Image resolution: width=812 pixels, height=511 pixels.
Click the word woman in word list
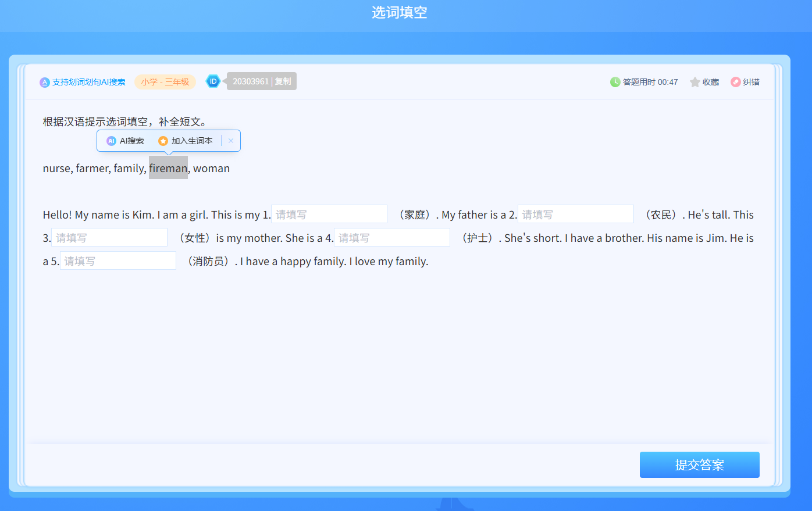(211, 169)
